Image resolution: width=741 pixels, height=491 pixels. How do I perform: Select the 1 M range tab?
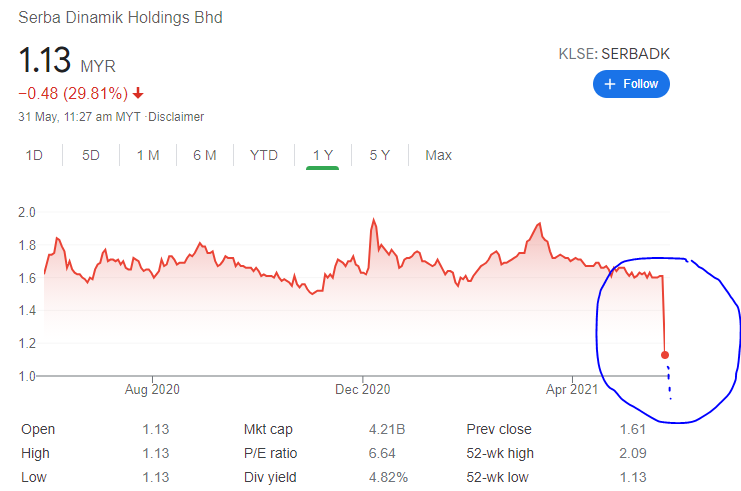[x=148, y=155]
